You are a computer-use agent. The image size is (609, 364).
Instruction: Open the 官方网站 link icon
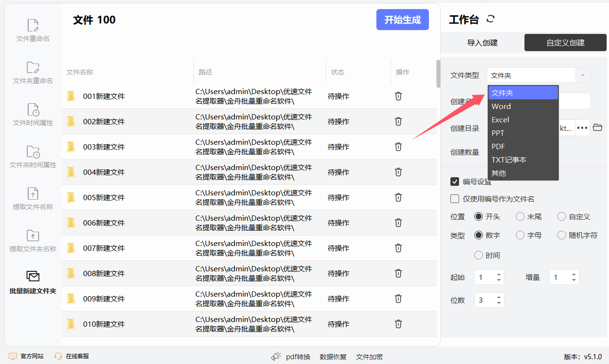coord(13,356)
